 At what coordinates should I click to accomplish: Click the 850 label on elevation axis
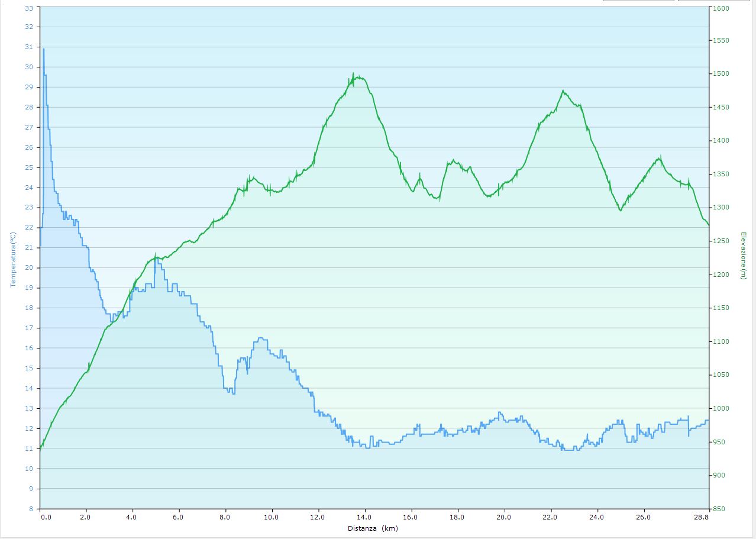(719, 509)
